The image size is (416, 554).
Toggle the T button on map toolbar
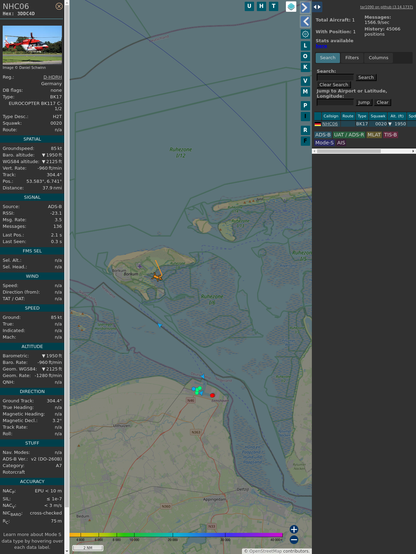(273, 6)
